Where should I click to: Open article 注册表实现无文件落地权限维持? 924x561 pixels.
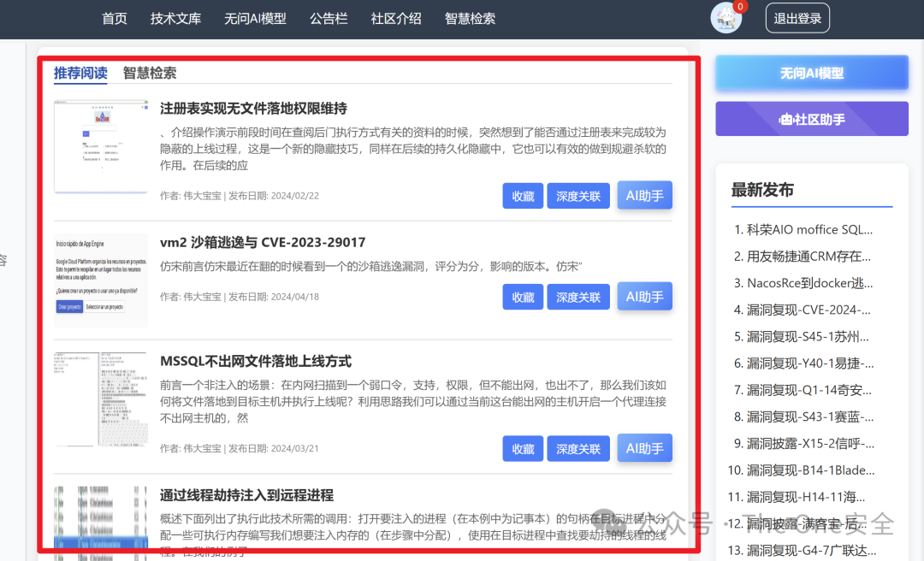point(253,109)
